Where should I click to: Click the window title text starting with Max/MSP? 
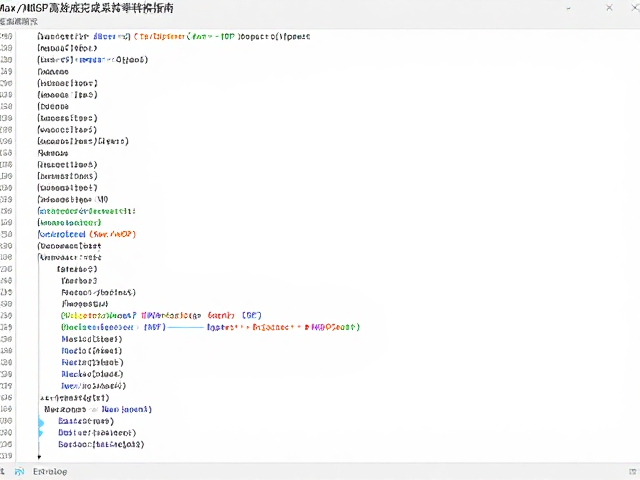click(87, 8)
